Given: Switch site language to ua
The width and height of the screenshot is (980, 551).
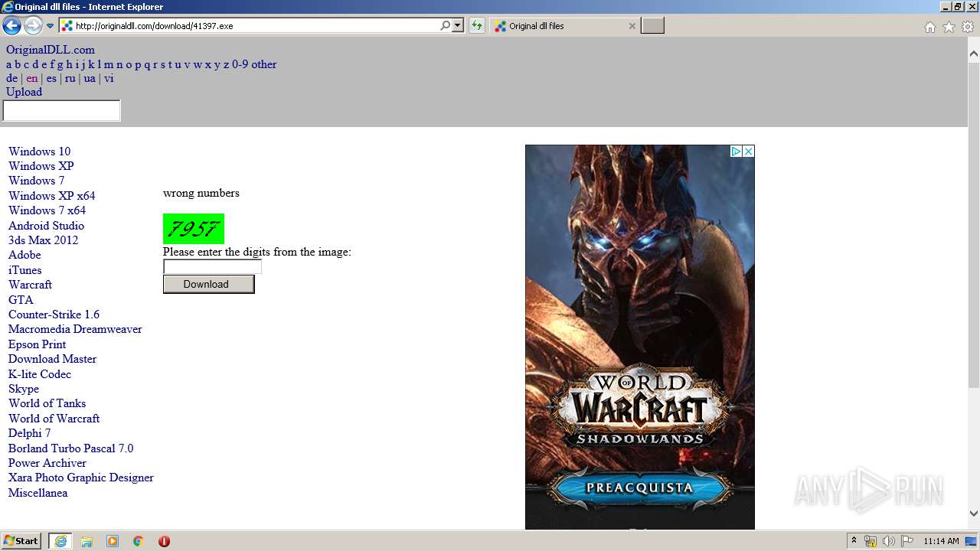Looking at the screenshot, I should pos(90,78).
